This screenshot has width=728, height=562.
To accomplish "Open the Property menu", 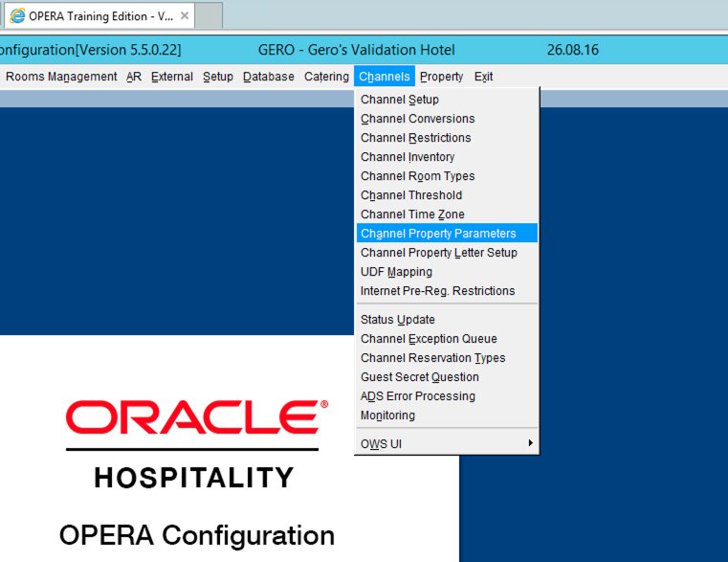I will [441, 77].
